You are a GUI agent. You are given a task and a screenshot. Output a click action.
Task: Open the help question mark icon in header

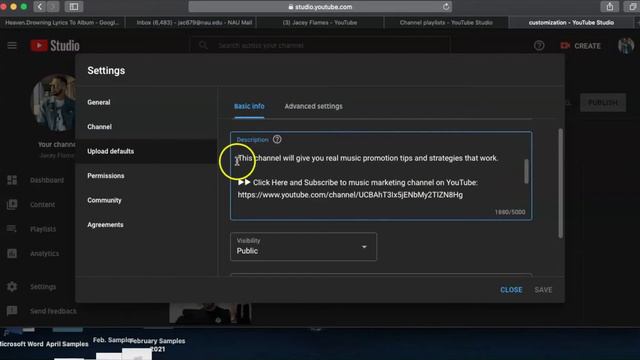539,45
